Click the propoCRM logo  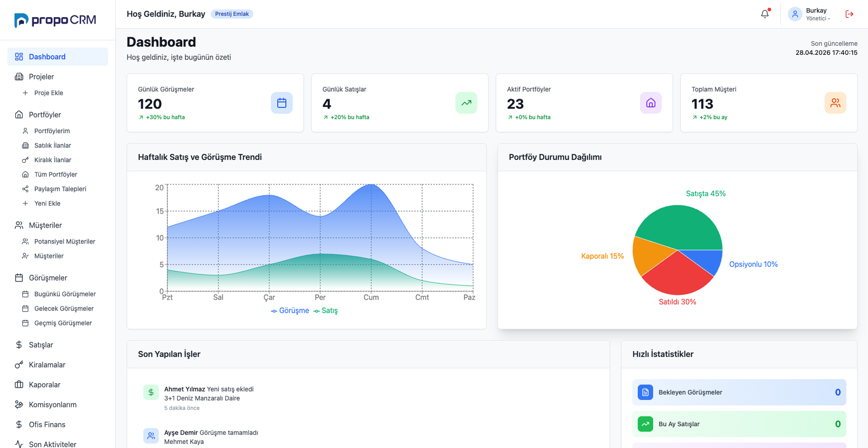(55, 20)
